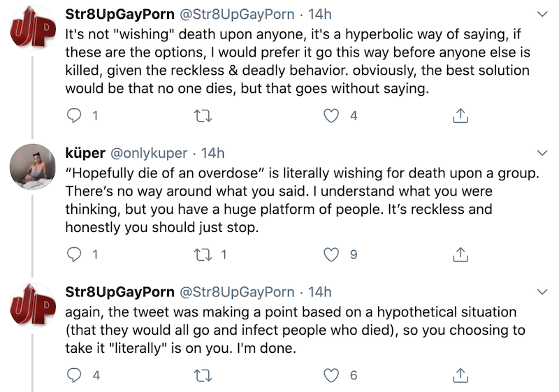
Task: Open the 14h timestamp on küper's tweet
Action: (213, 153)
